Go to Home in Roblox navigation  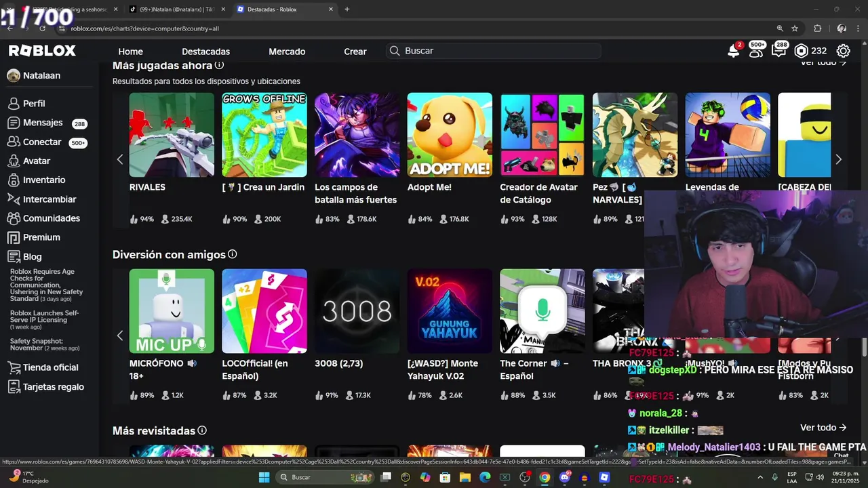130,52
